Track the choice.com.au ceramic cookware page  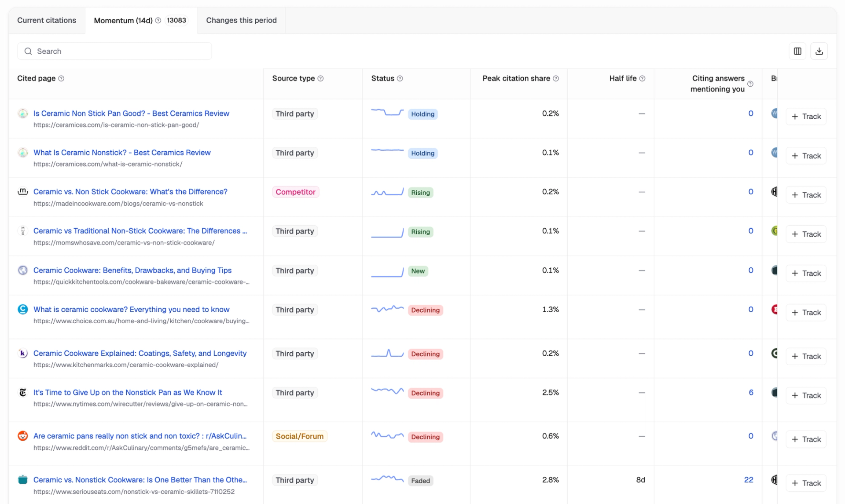click(x=806, y=313)
